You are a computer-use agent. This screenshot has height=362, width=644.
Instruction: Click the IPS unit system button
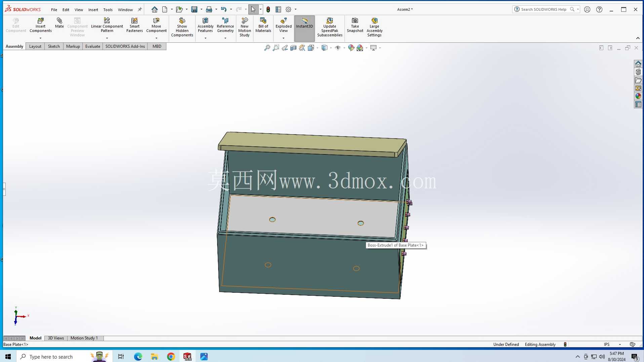(607, 345)
